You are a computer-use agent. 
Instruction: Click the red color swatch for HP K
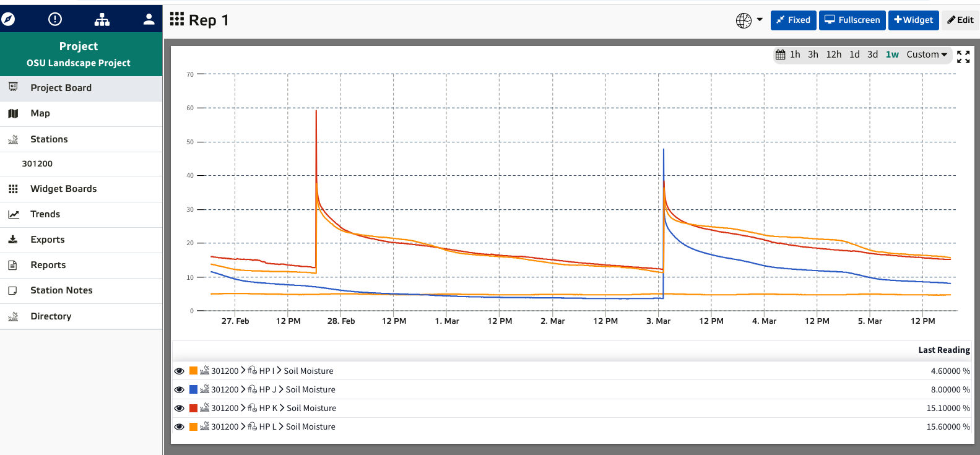pyautogui.click(x=193, y=408)
